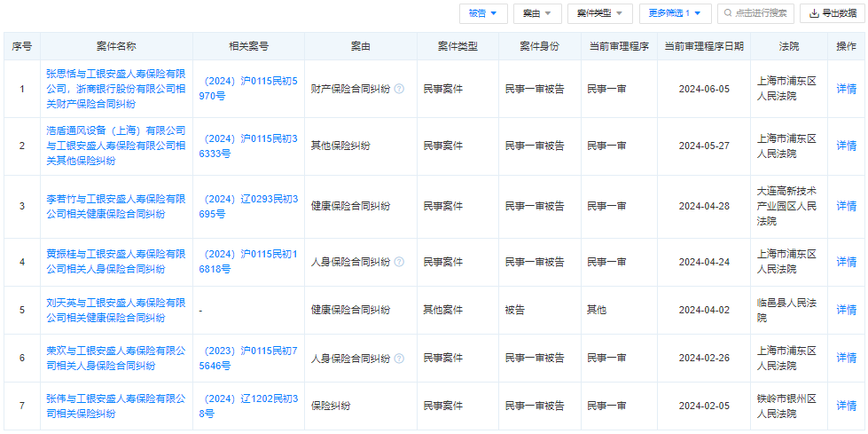The image size is (868, 434).
Task: Click the 当前审理程序日期 column header
Action: pos(704,45)
